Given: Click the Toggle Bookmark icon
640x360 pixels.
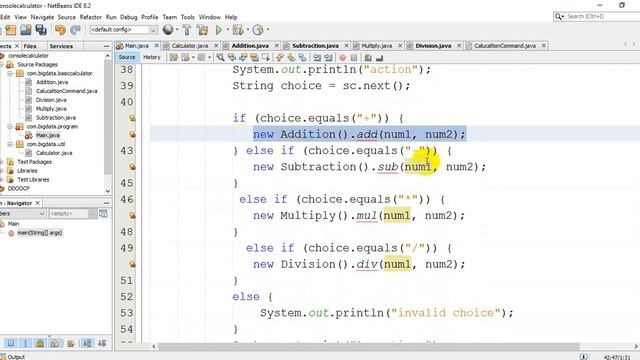Looking at the screenshot, I should 302,58.
